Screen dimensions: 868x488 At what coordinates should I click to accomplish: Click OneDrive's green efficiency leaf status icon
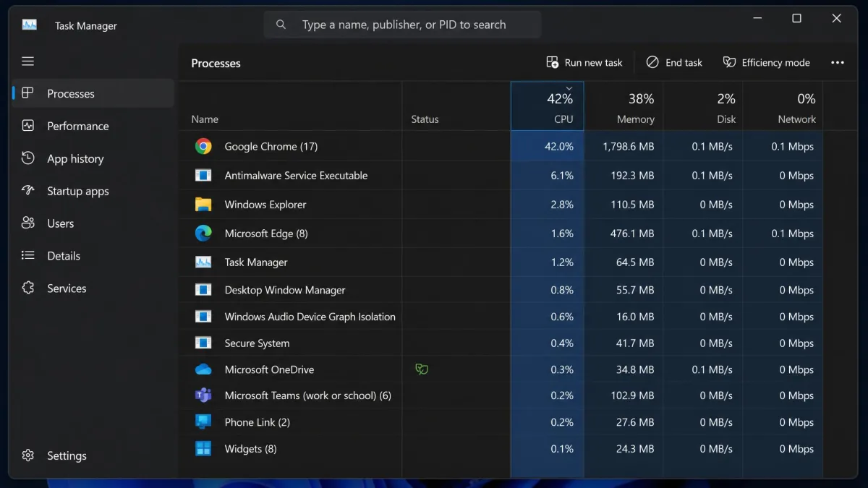pos(422,369)
